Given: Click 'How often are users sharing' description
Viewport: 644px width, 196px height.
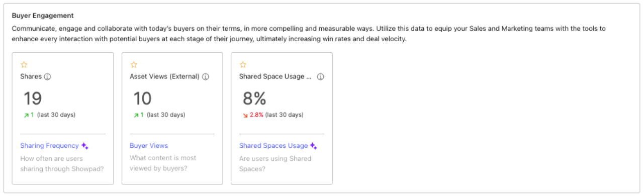Looking at the screenshot, I should click(x=62, y=163).
